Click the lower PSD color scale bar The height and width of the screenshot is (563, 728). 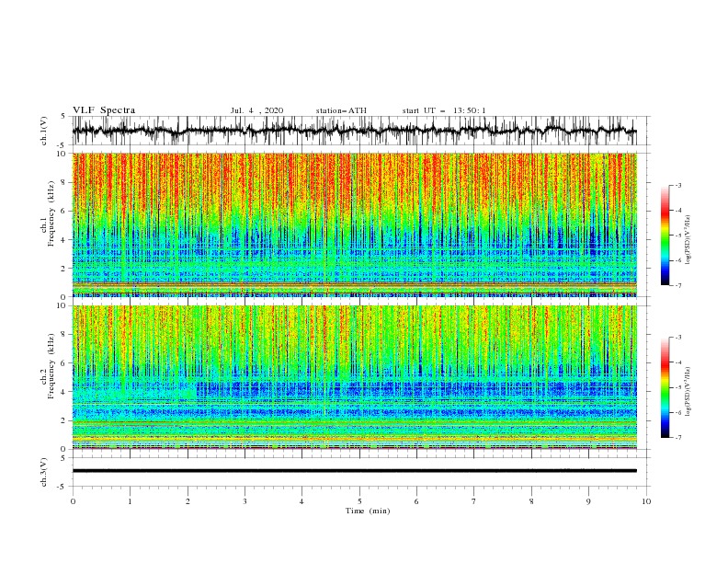coord(665,387)
